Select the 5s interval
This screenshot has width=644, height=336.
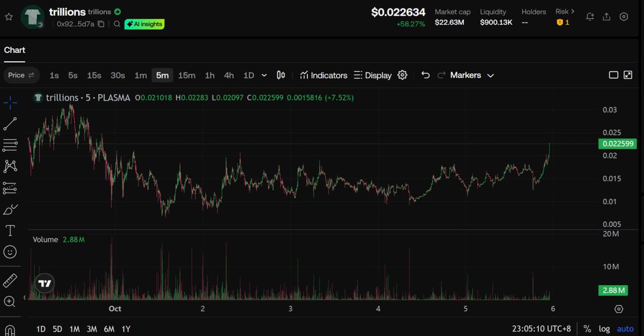[x=73, y=76]
